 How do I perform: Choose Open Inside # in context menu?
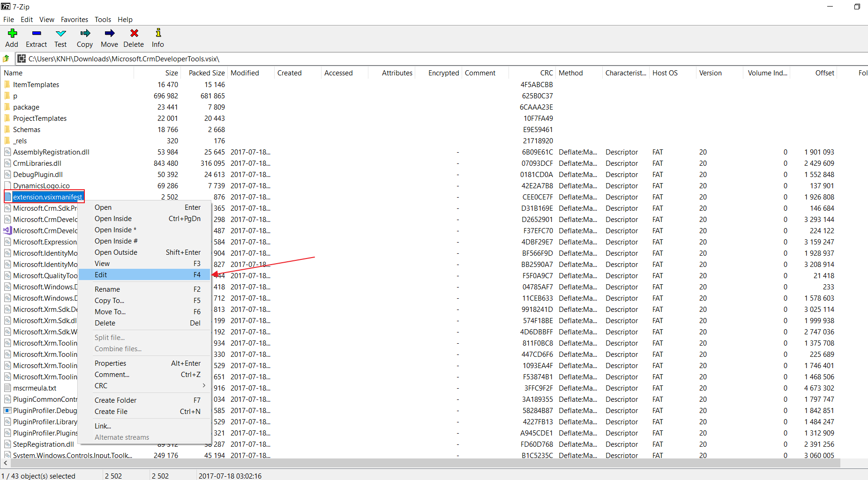point(144,241)
